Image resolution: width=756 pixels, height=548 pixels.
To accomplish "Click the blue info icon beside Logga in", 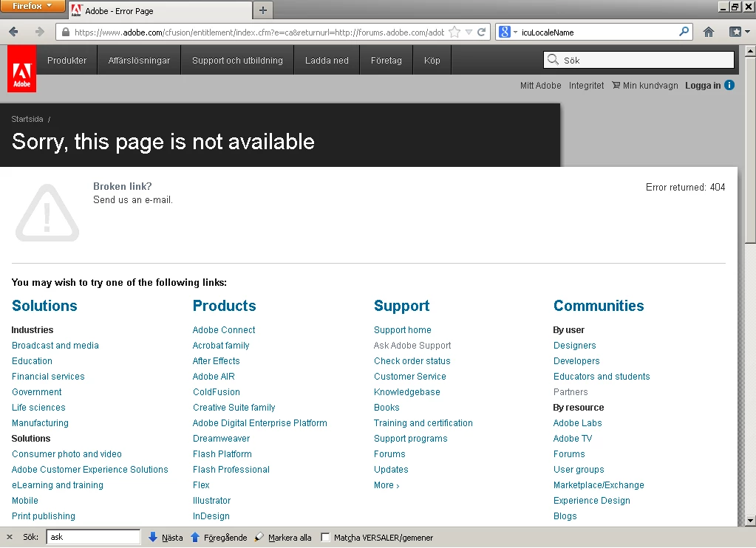I will coord(729,86).
